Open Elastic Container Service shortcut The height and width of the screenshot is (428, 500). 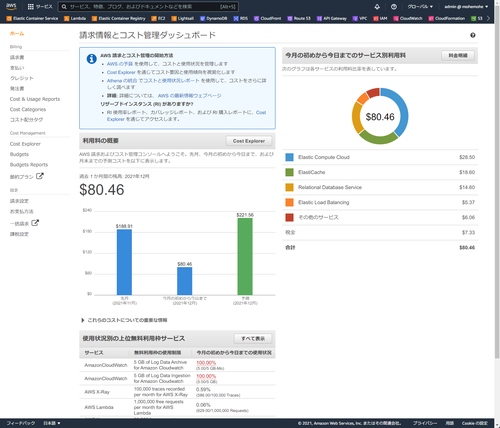[x=32, y=18]
